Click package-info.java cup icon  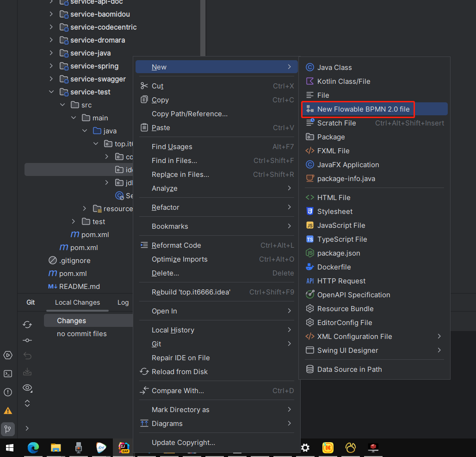[309, 179]
